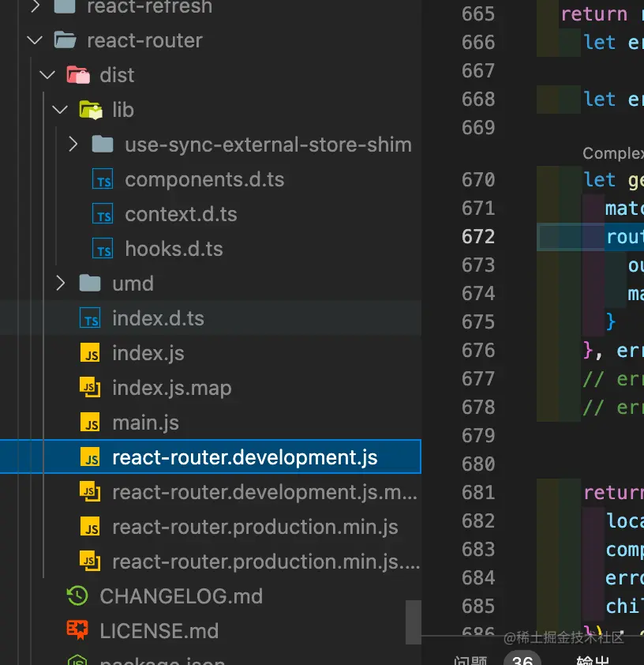Click the react-router open folder icon

point(66,40)
